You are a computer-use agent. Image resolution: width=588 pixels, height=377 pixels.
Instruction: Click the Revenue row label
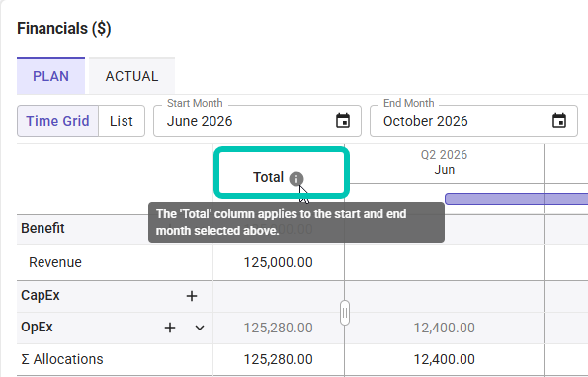[x=55, y=262]
